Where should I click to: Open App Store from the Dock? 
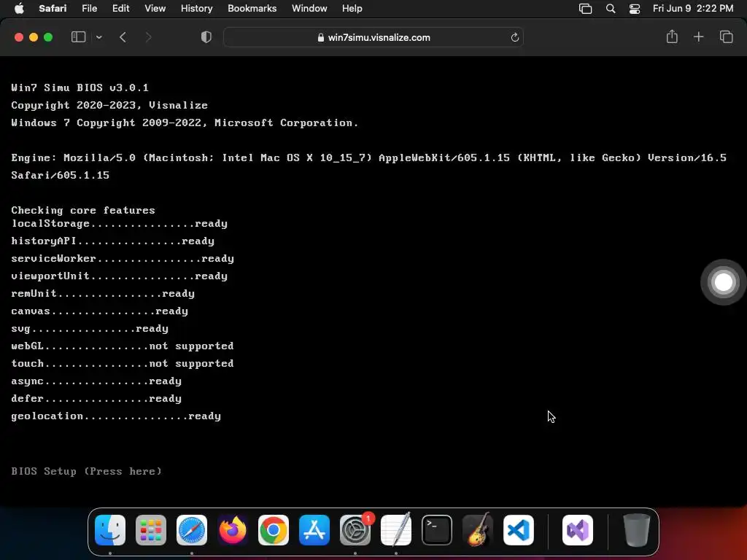click(x=314, y=530)
